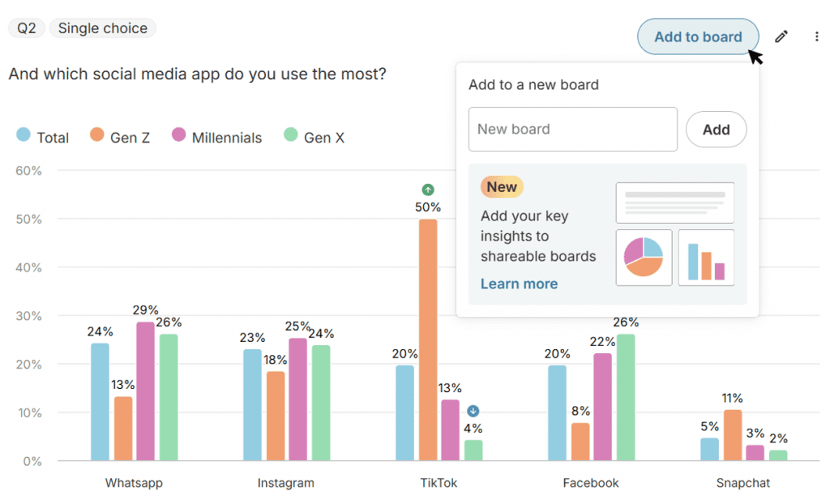Click the text lines thumbnail in promo
Viewport: 830px width, 504px height.
(x=674, y=203)
